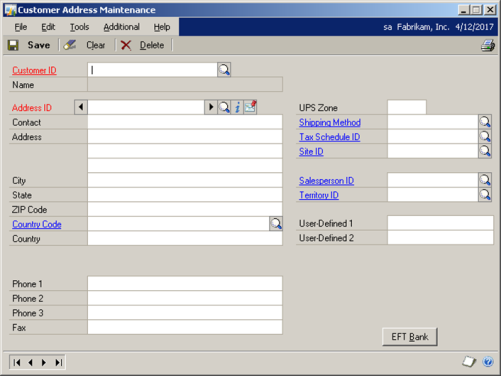Image resolution: width=501 pixels, height=376 pixels.
Task: Click the printer icon
Action: 488,45
